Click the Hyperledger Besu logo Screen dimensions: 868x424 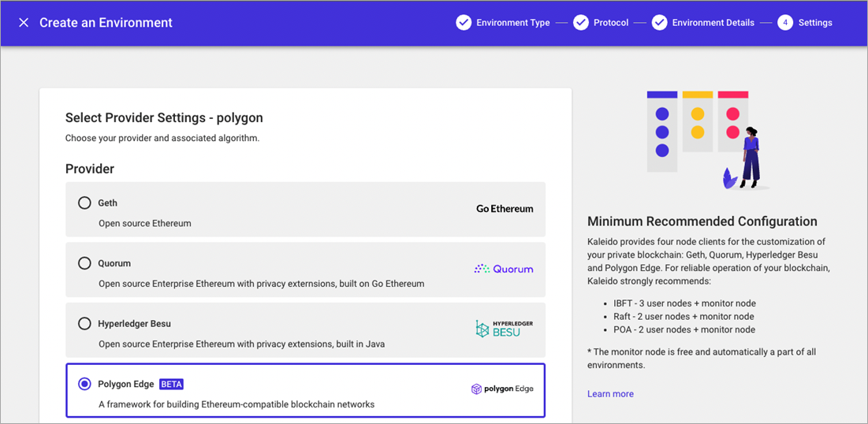click(x=505, y=329)
